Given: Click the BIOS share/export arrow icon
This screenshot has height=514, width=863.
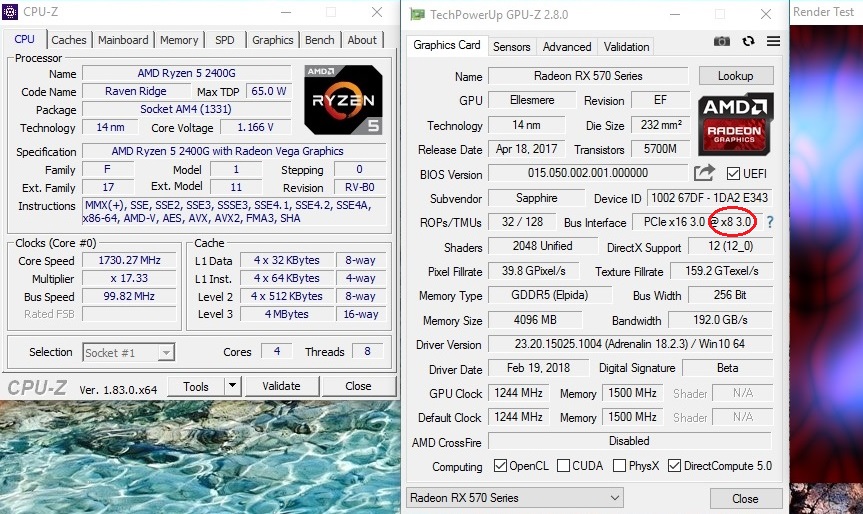Looking at the screenshot, I should pos(704,173).
